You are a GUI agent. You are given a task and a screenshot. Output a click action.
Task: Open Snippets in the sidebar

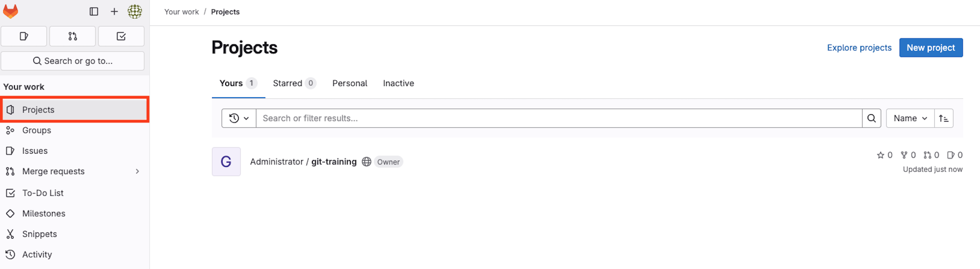tap(39, 234)
